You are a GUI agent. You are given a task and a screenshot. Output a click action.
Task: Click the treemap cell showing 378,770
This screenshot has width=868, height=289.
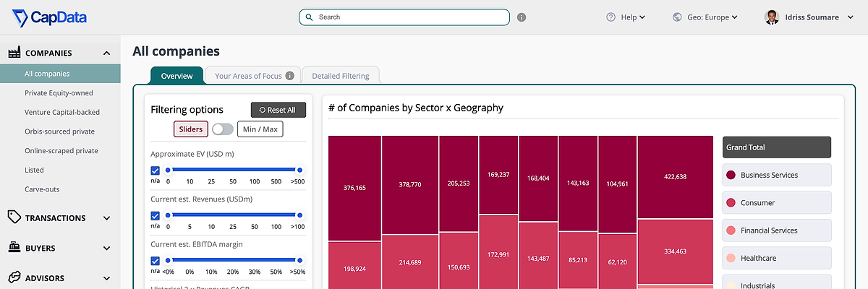[410, 185]
